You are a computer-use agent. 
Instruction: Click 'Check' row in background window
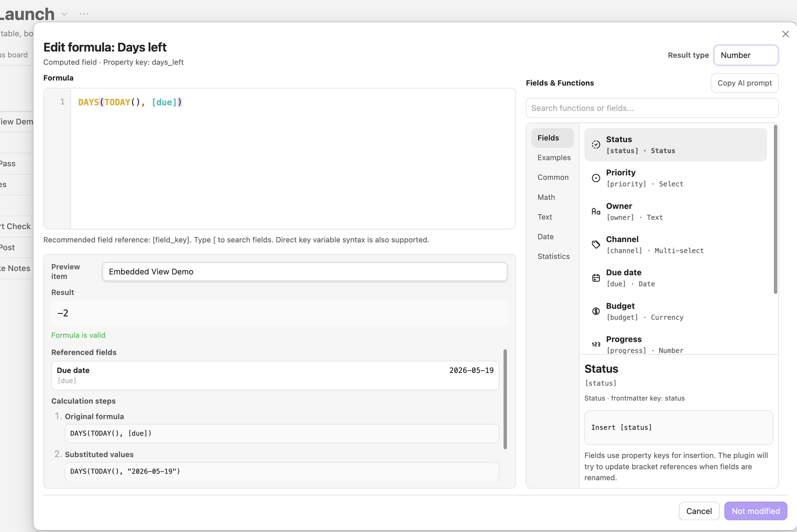pyautogui.click(x=16, y=226)
